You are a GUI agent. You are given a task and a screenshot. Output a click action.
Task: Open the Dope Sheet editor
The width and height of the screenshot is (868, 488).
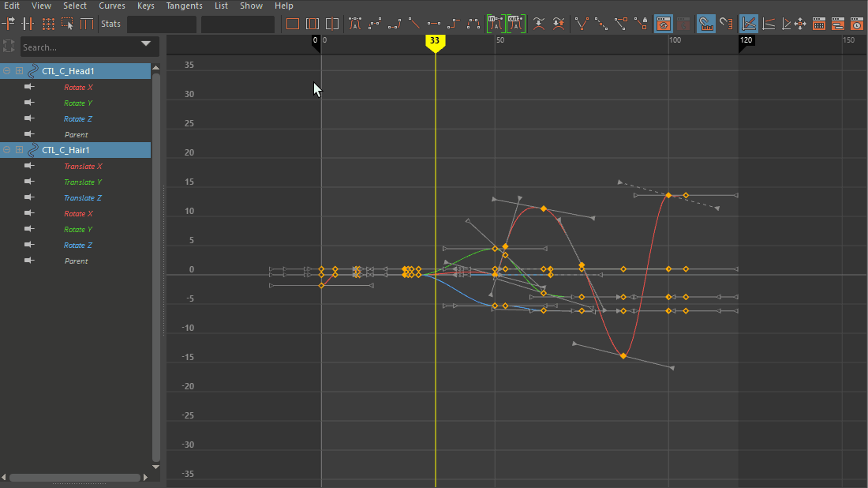click(x=819, y=24)
